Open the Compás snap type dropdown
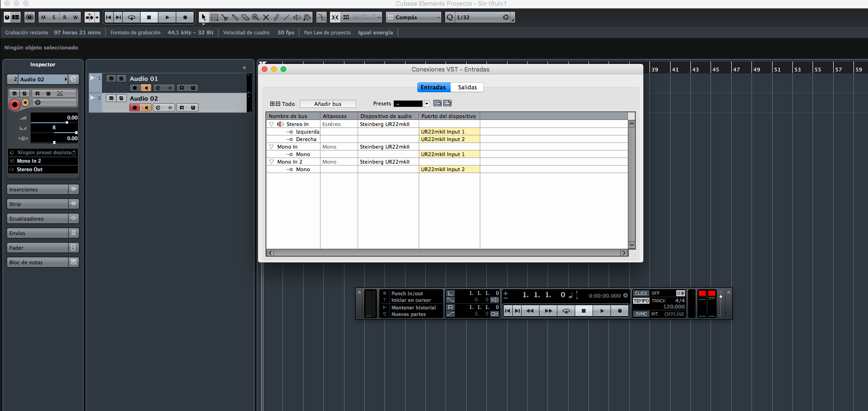This screenshot has height=411, width=868. pos(414,17)
